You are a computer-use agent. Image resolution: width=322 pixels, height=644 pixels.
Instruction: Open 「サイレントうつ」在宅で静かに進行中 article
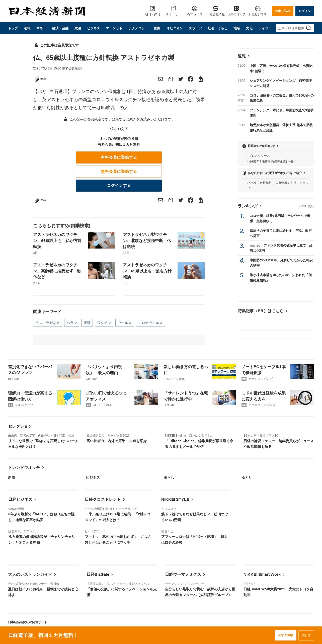186,396
